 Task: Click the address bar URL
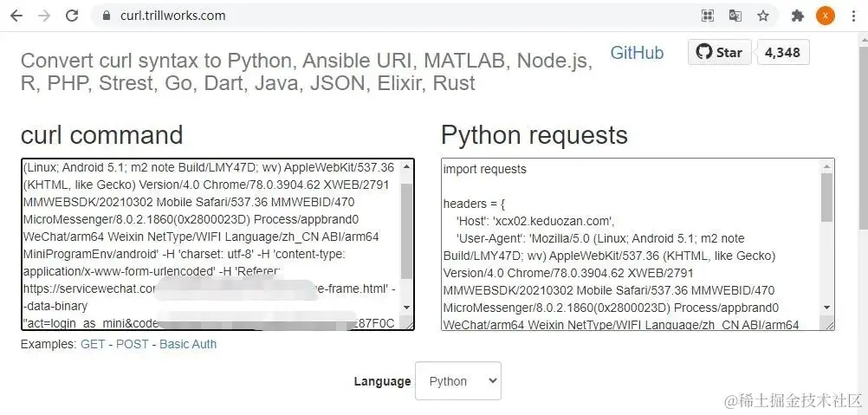(x=172, y=16)
